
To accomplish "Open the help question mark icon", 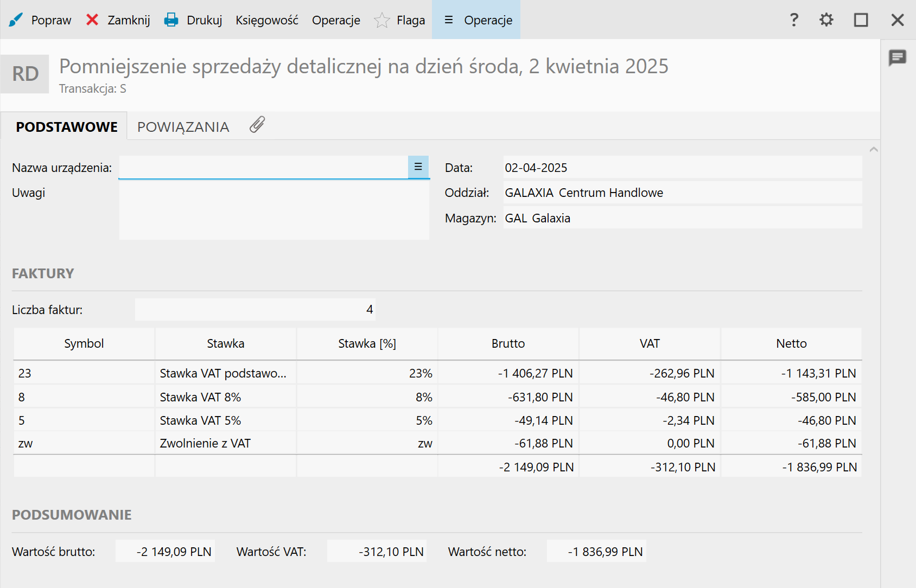I will (794, 20).
